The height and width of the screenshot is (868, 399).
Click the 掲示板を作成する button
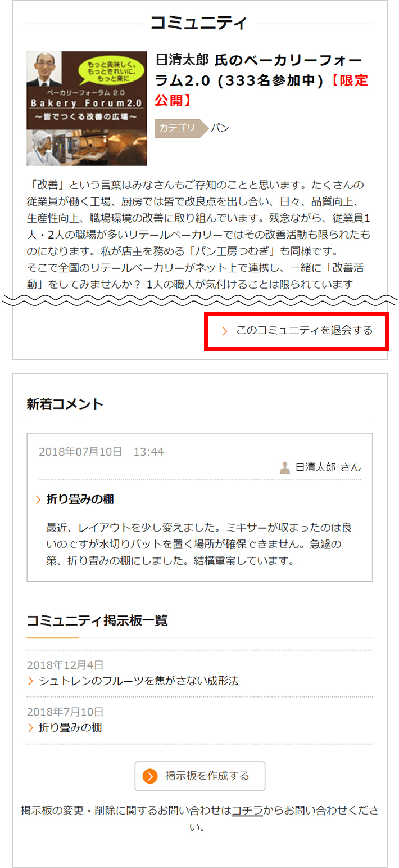tap(200, 776)
